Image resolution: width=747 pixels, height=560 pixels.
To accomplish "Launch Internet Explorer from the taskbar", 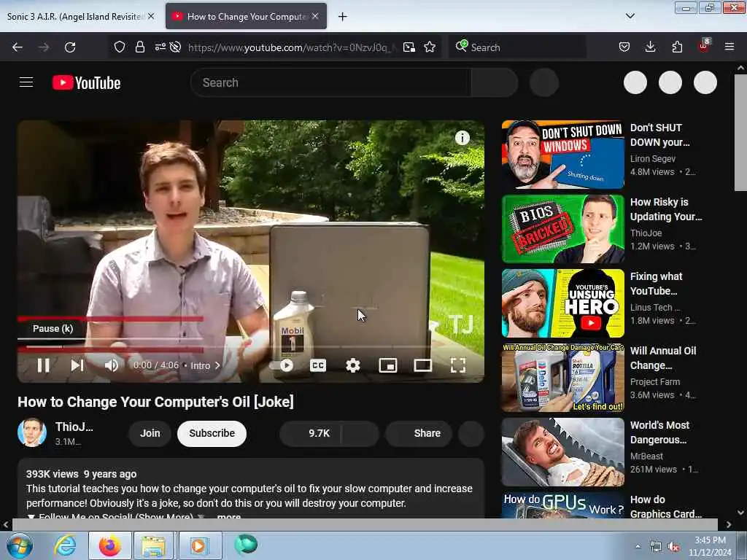I will point(65,545).
